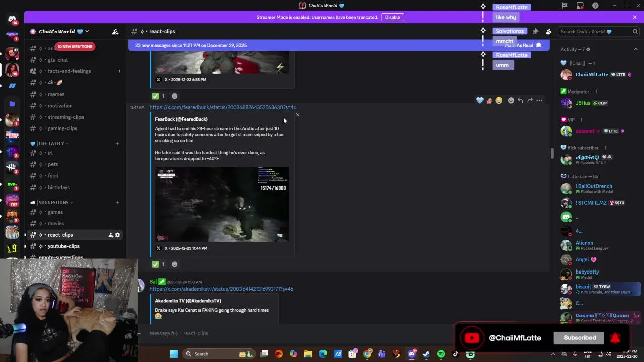The width and height of the screenshot is (644, 362).
Task: Open ChaiiMfLatte member profile
Action: [x=600, y=75]
